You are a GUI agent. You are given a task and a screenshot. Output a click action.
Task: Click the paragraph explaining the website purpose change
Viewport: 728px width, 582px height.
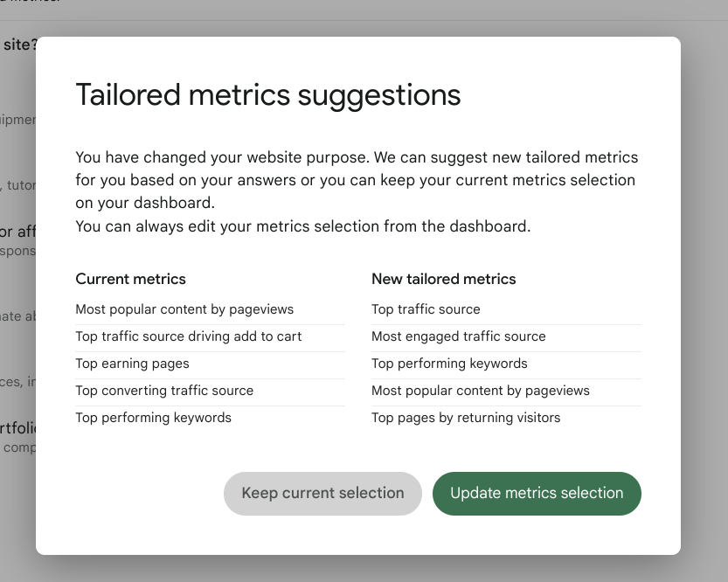coord(357,179)
